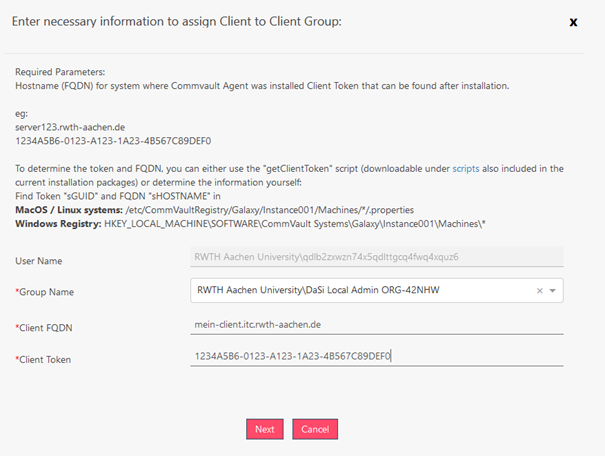This screenshot has height=456, width=605.
Task: Click the MacOS / Linux systems path
Action: pyautogui.click(x=269, y=210)
